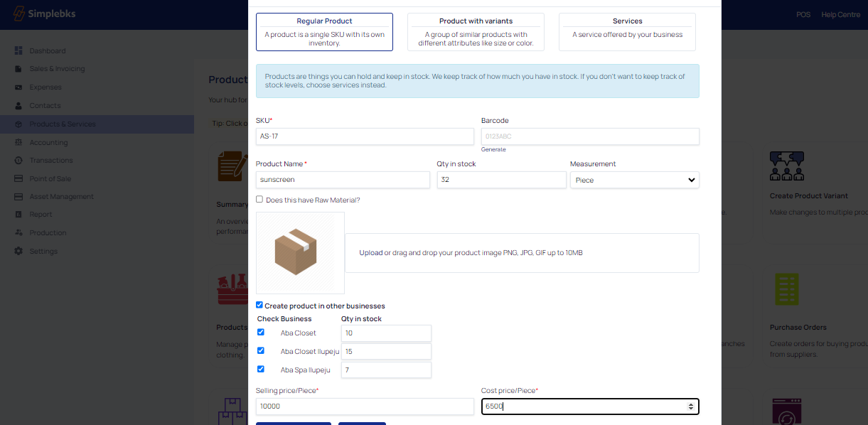
Task: Open the Measurement dropdown showing Piece
Action: click(634, 180)
